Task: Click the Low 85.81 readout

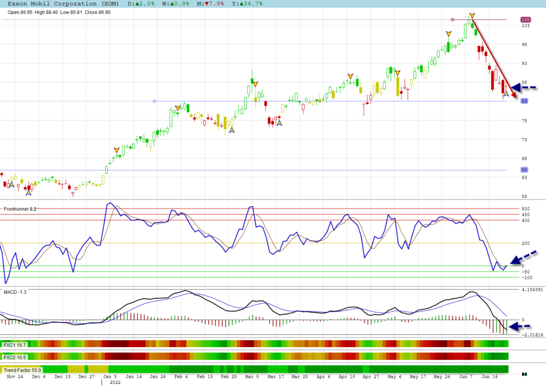Action: (71, 12)
